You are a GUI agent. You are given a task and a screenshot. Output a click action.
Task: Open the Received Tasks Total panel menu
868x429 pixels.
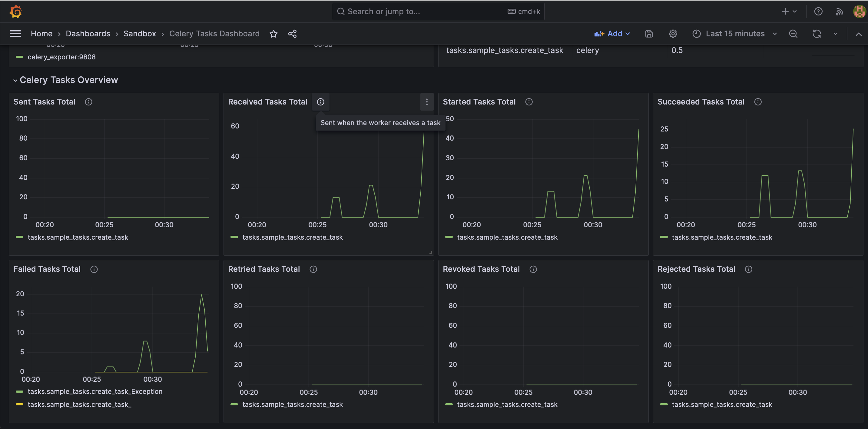click(427, 102)
